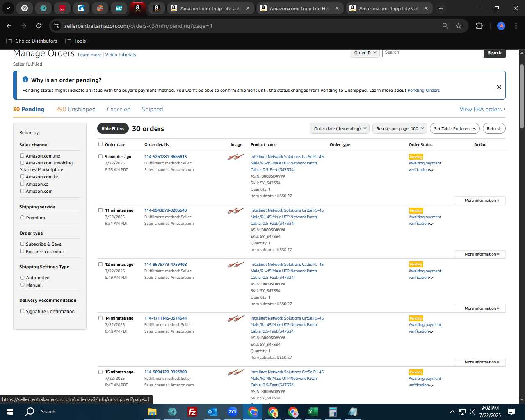This screenshot has height=420, width=525.
Task: Expand More information for order 114-9675773-4759408
Action: click(480, 308)
